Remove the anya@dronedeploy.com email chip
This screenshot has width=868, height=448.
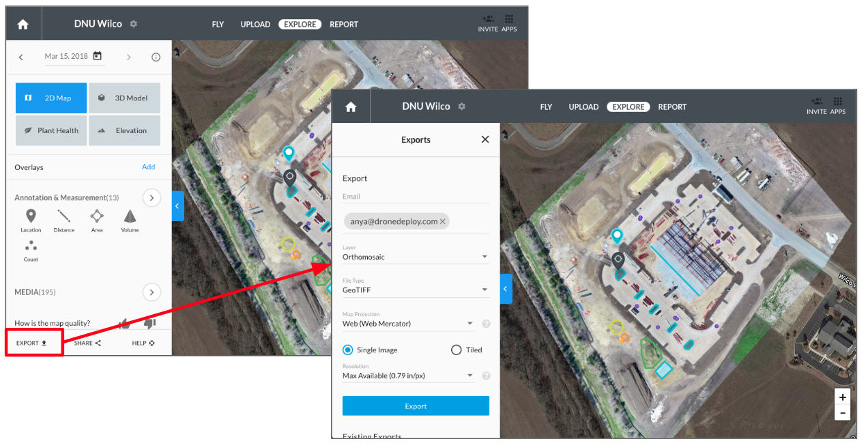[x=443, y=221]
